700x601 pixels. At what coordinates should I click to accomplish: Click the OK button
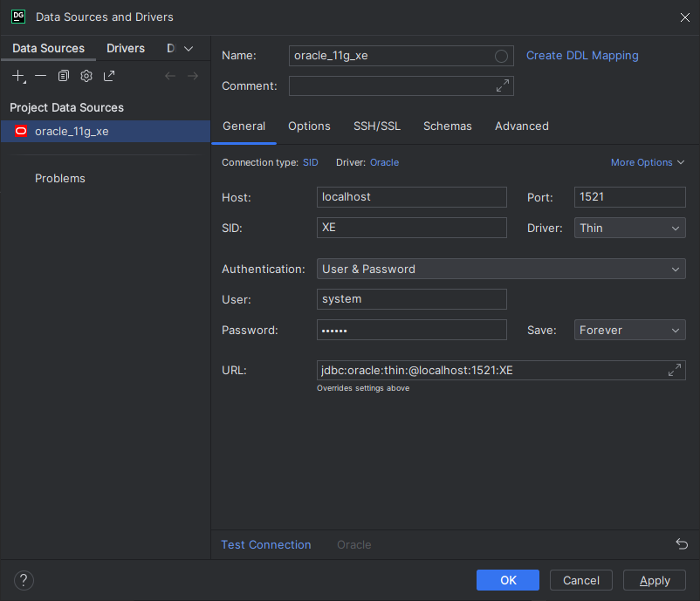pos(508,580)
